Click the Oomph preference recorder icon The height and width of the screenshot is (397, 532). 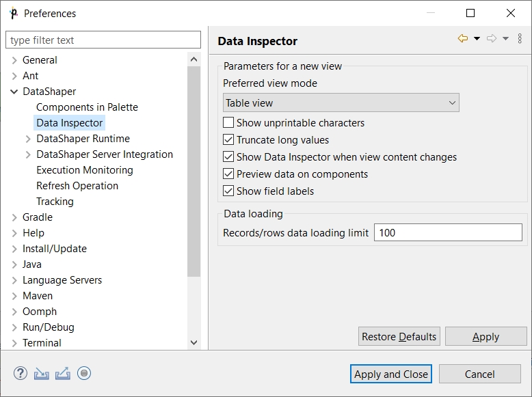84,373
